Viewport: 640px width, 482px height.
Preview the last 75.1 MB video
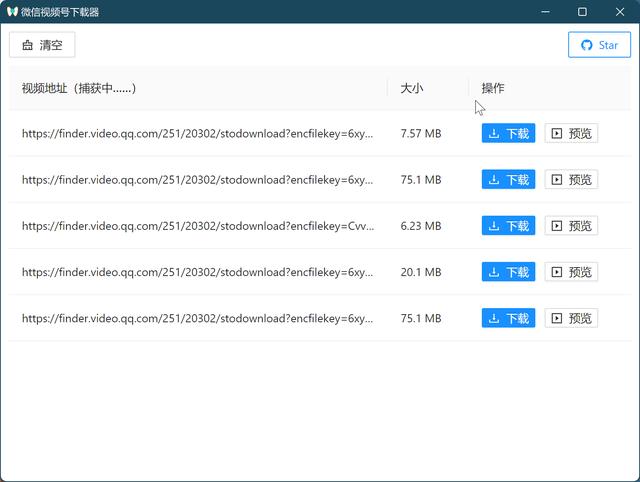point(571,318)
